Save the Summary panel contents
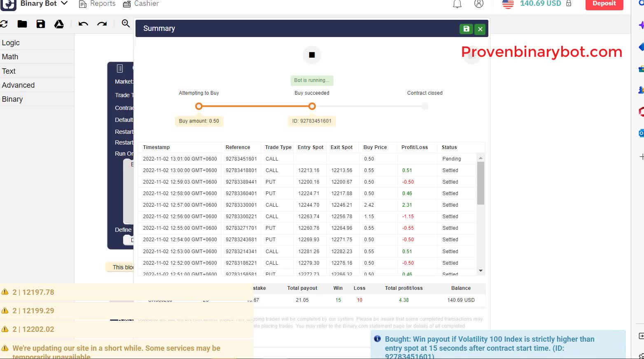Image resolution: width=644 pixels, height=359 pixels. point(466,29)
